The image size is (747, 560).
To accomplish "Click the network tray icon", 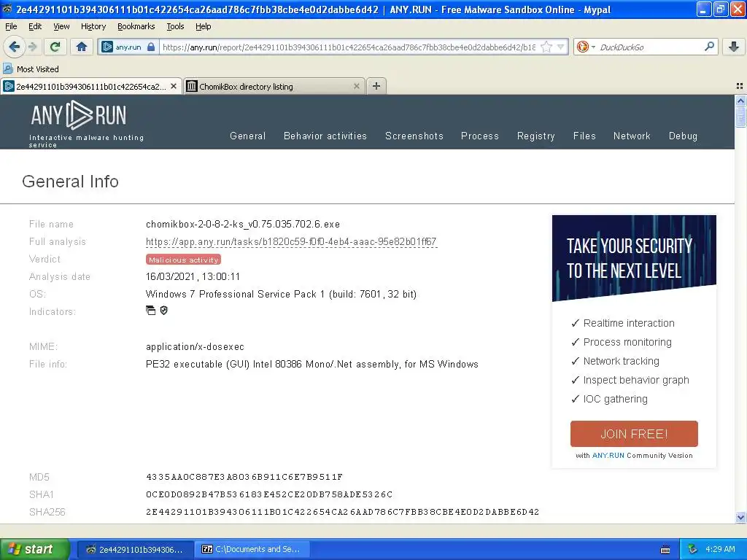I will tap(692, 549).
